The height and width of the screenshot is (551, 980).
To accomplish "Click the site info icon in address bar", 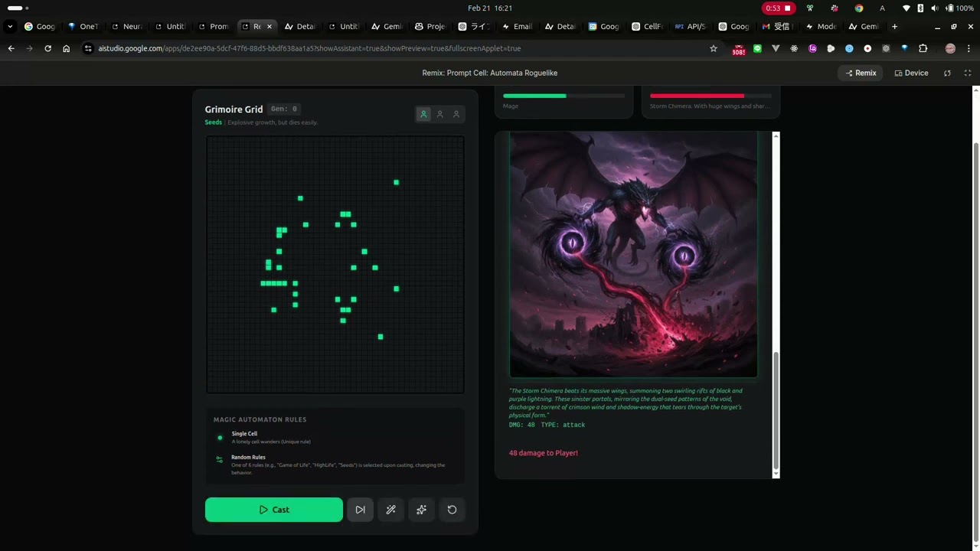I will [88, 48].
